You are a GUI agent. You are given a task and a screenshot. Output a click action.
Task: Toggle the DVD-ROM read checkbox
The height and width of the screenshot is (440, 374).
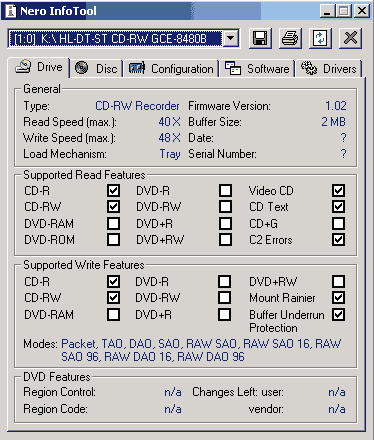[113, 239]
